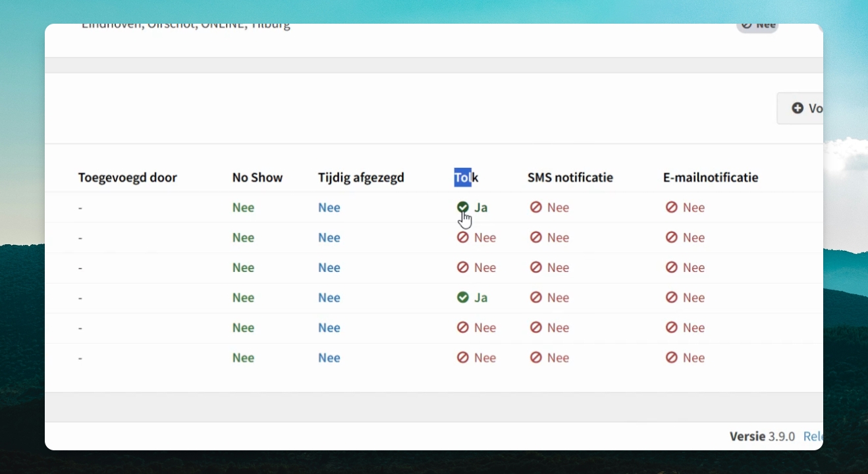The width and height of the screenshot is (868, 474).
Task: Click the E-mailnotificatie ban icon in third row
Action: 672,267
